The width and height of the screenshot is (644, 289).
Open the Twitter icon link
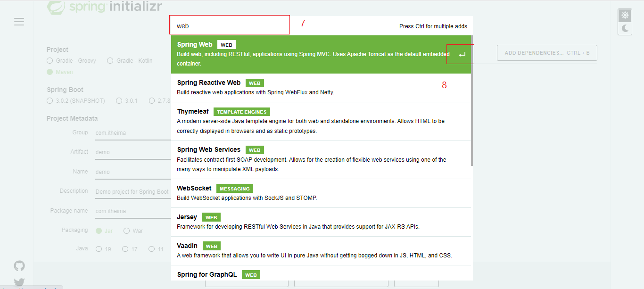click(x=19, y=283)
